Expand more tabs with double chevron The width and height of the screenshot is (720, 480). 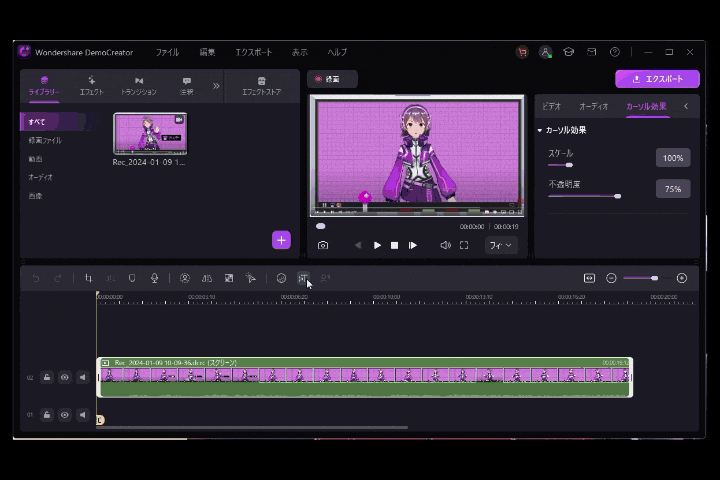pyautogui.click(x=216, y=86)
